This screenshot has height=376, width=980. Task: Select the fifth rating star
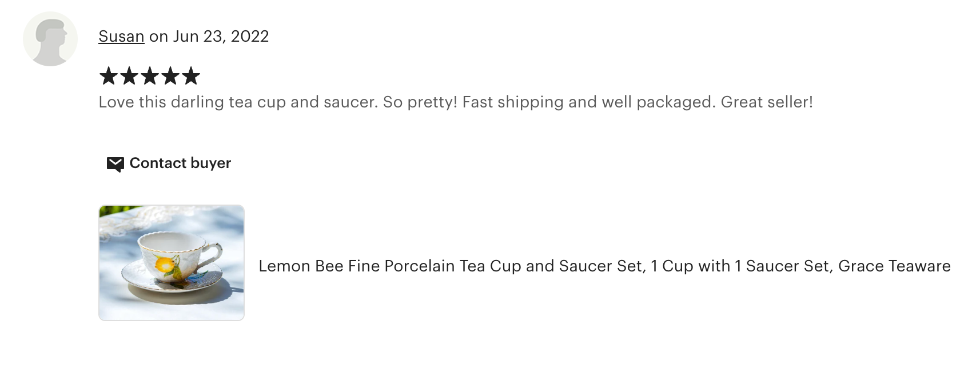pos(191,75)
